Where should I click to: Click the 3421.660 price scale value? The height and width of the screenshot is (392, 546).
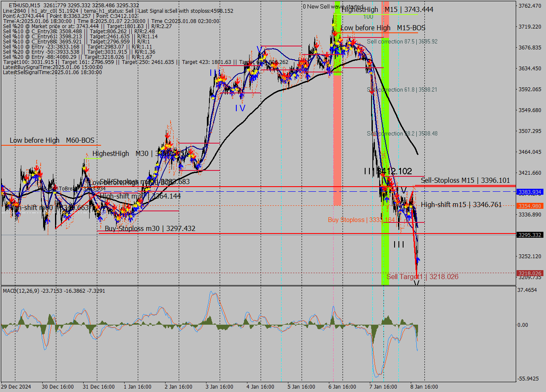point(529,173)
